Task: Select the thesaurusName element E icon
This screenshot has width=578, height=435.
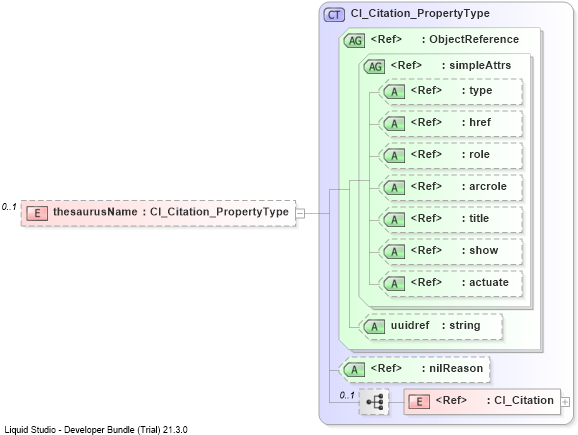Action: pyautogui.click(x=37, y=213)
